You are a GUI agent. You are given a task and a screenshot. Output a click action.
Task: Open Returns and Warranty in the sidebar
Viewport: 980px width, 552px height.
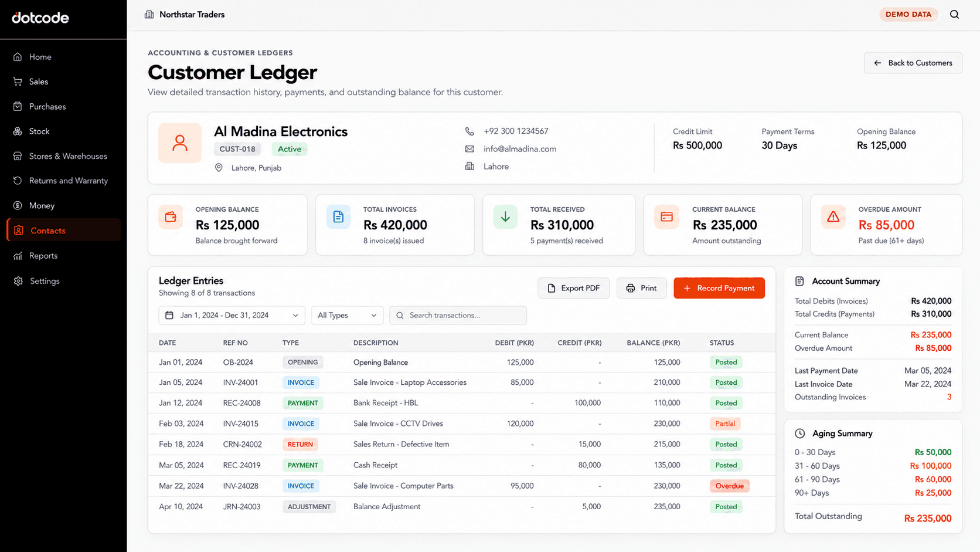pyautogui.click(x=63, y=181)
